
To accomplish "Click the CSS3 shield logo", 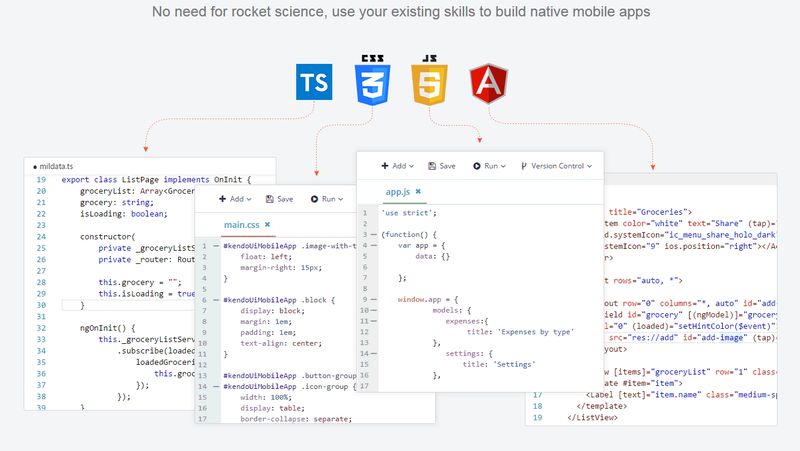I will point(372,81).
